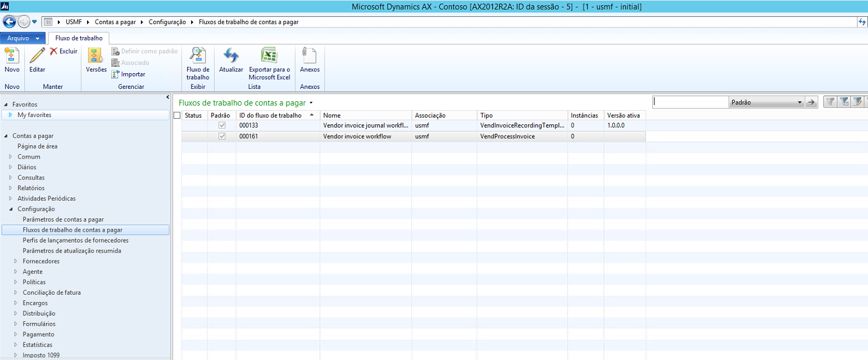This screenshot has width=868, height=360.
Task: Sort by the Associação column header
Action: pos(444,115)
